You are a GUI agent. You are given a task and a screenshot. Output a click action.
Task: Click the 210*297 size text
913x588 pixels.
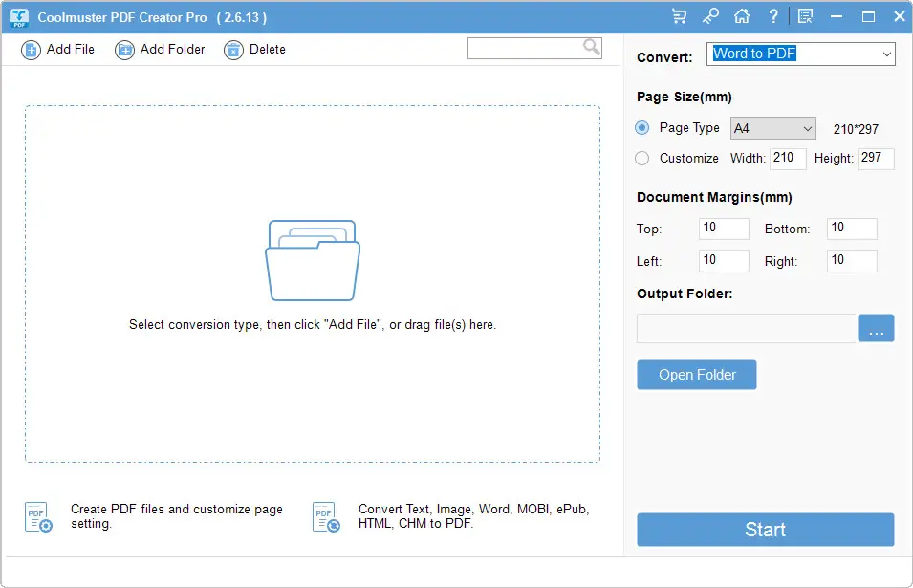click(x=856, y=129)
